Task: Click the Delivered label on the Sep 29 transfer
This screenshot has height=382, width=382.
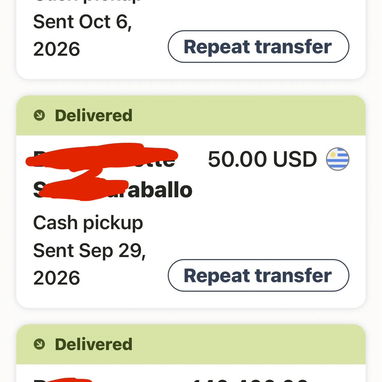Action: pos(94,115)
